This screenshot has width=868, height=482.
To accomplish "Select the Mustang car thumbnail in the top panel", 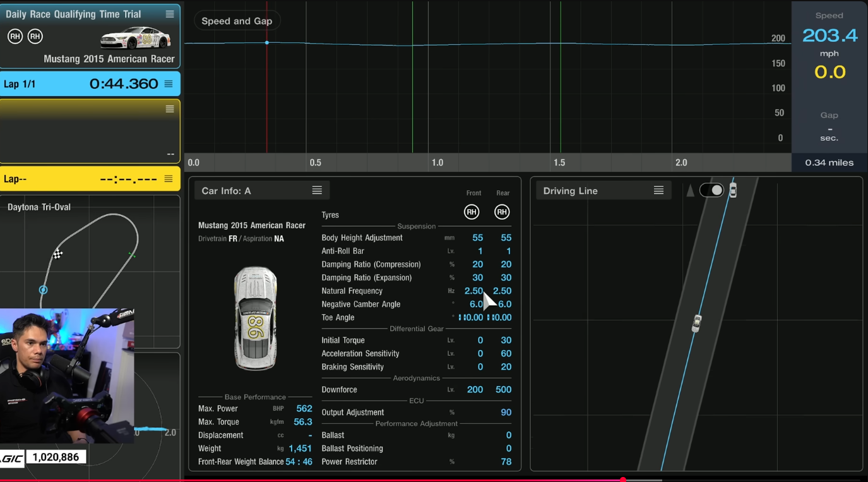I will pyautogui.click(x=135, y=39).
